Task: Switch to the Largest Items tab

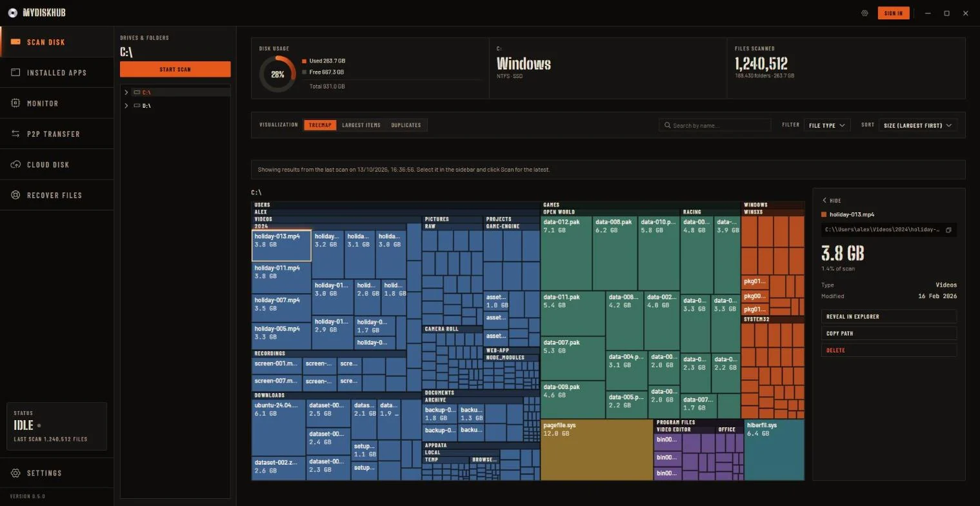Action: pyautogui.click(x=361, y=125)
